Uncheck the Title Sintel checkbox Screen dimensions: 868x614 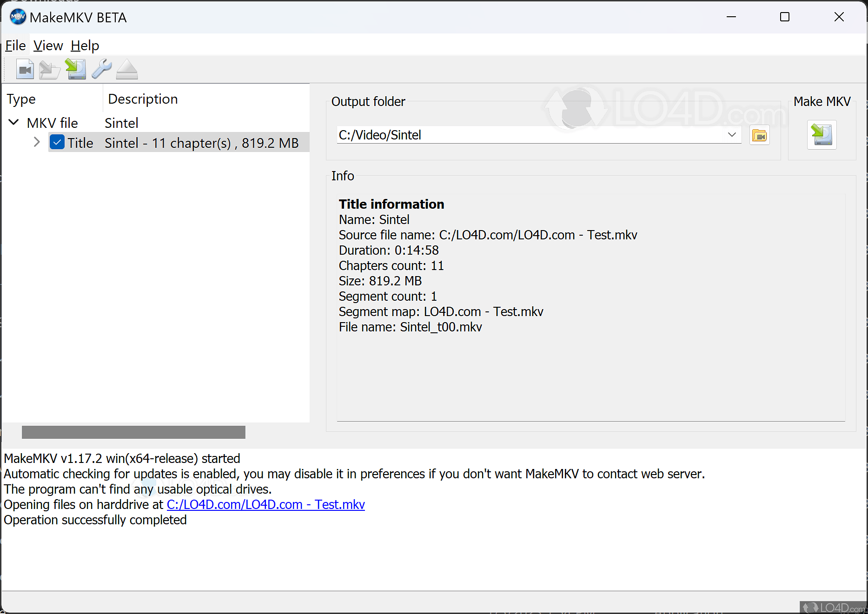(57, 142)
